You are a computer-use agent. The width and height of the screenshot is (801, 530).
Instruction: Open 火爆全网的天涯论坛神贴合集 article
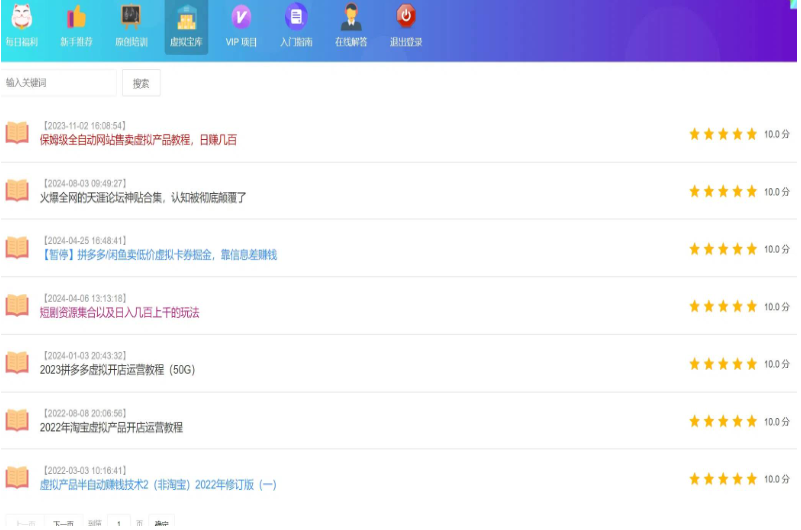(x=143, y=198)
